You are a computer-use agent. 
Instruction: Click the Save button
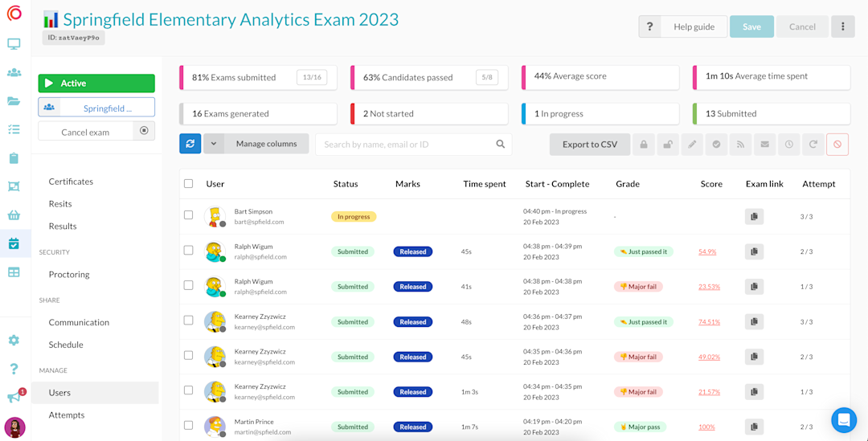coord(751,27)
